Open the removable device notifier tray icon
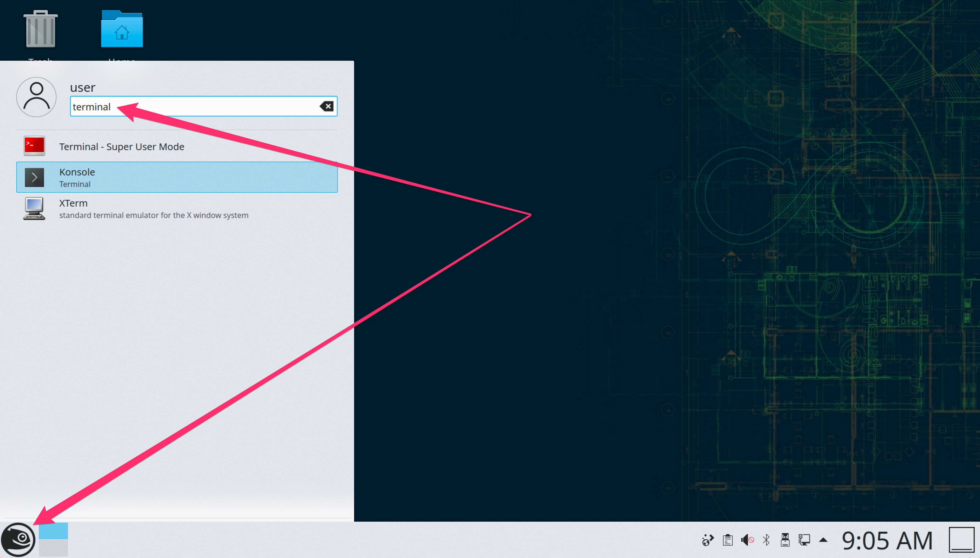Image resolution: width=980 pixels, height=558 pixels. (785, 540)
